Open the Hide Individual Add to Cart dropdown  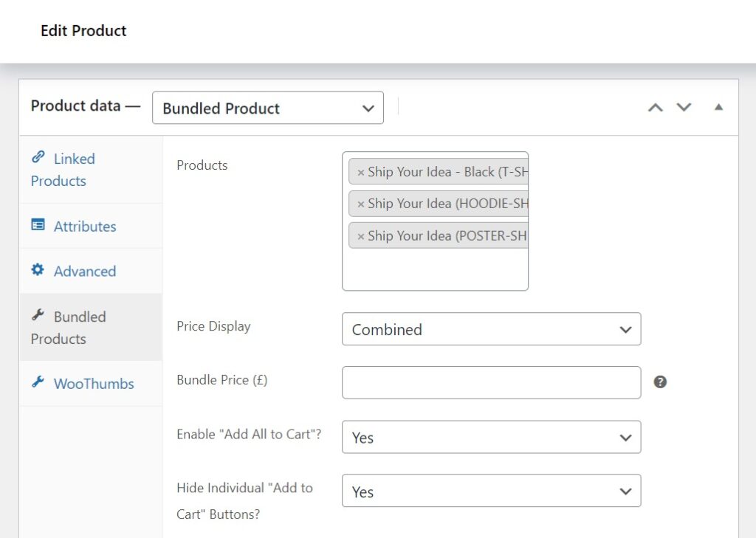click(x=491, y=491)
